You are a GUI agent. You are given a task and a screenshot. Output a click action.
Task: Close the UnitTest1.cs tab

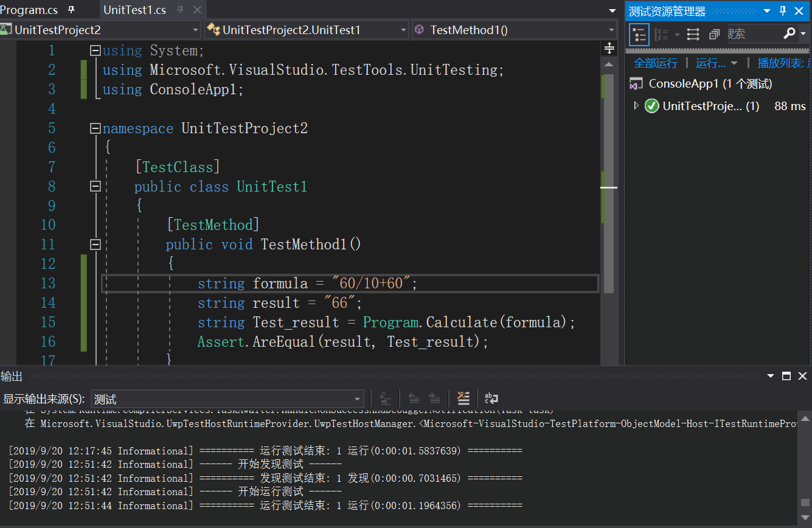pyautogui.click(x=197, y=10)
